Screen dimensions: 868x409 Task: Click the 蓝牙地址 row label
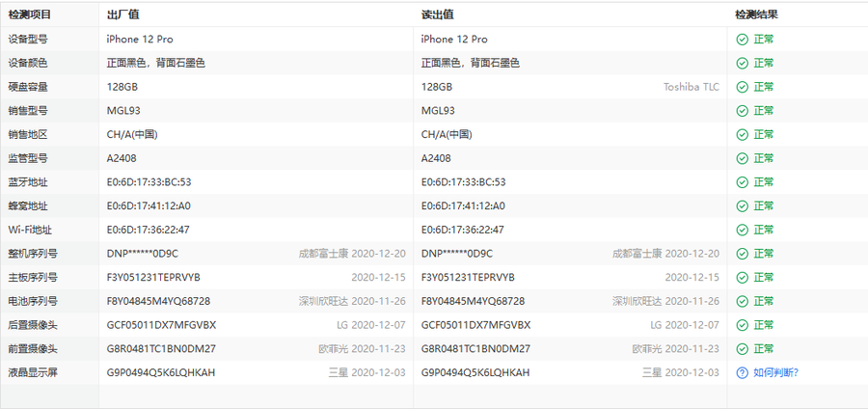click(x=28, y=182)
